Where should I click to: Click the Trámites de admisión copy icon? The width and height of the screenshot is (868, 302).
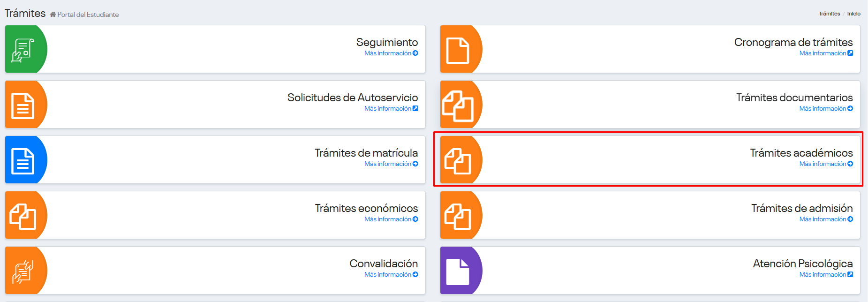[457, 216]
